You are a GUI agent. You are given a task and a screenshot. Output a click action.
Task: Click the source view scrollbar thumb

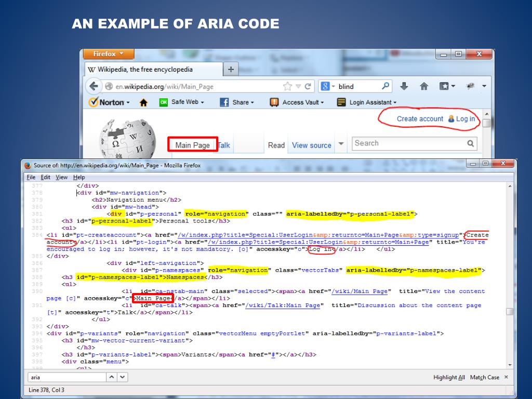509,312
